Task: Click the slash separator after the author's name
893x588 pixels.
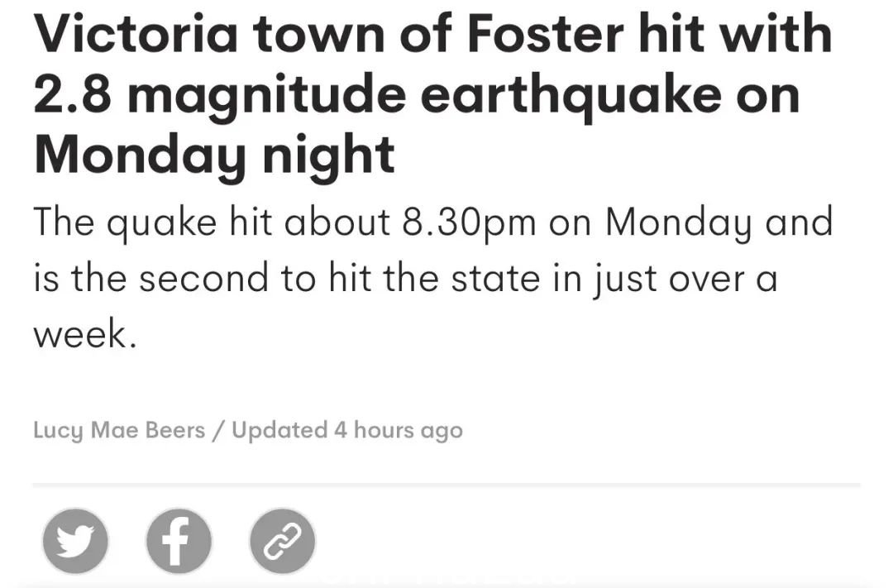Action: pos(218,430)
